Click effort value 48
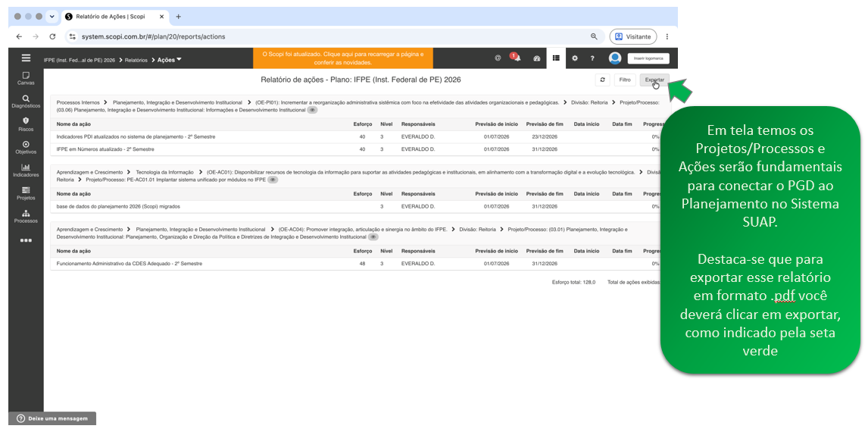868x432 pixels. 362,264
